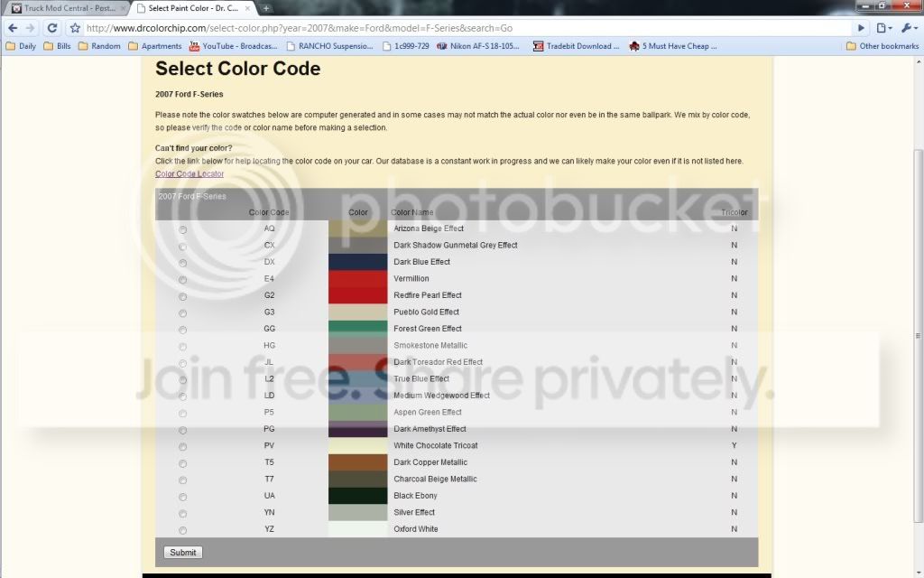Click the Forest Green Effect color swatch
Image resolution: width=924 pixels, height=578 pixels.
[357, 329]
